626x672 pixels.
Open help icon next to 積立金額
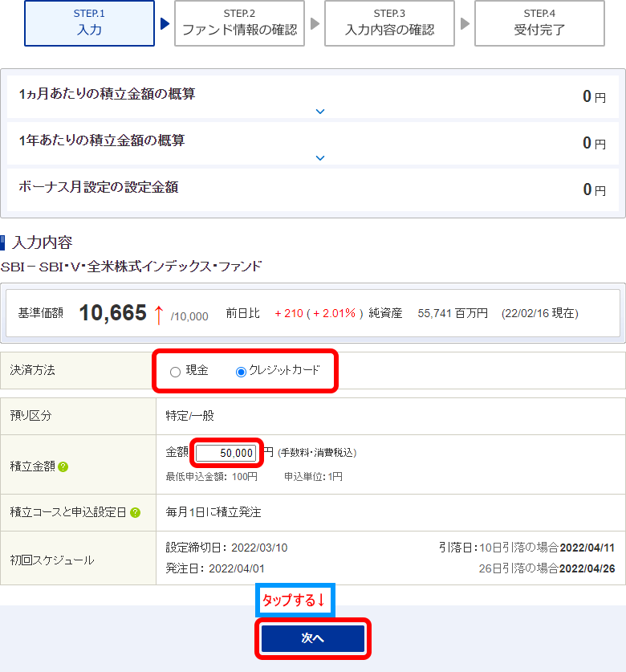coord(63,466)
